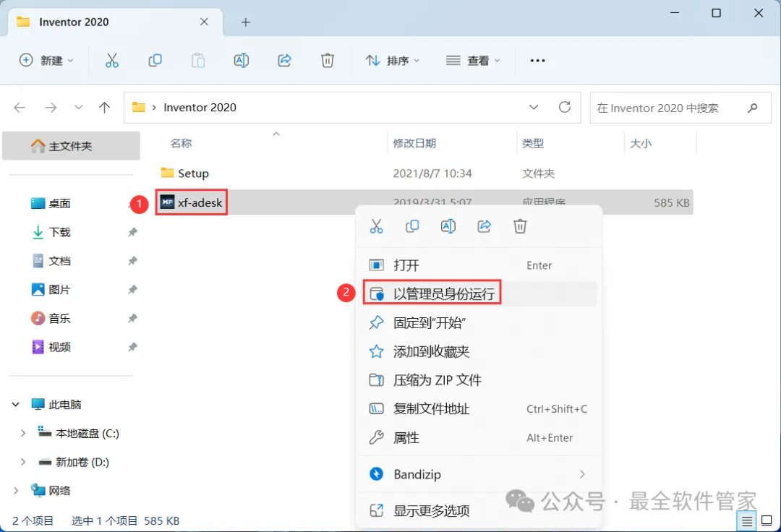Viewport: 781px width, 532px height.
Task: Click the Copy icon in the toolbar
Action: point(155,61)
